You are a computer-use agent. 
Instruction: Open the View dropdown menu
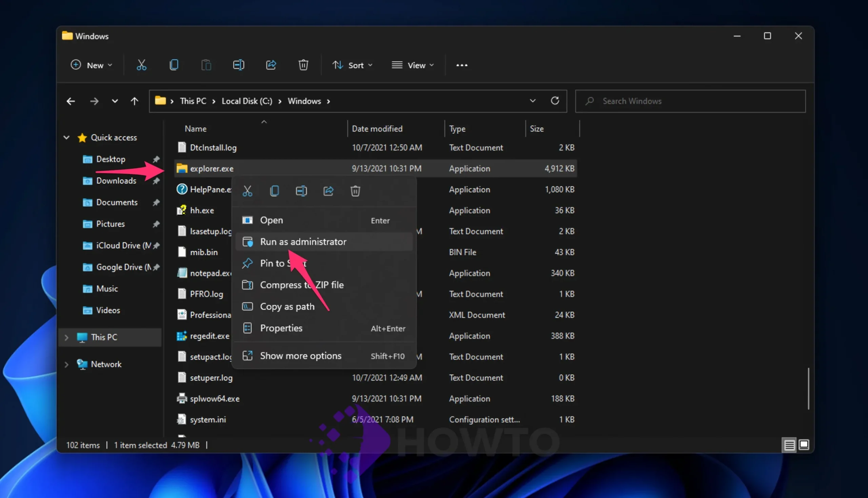pos(413,65)
